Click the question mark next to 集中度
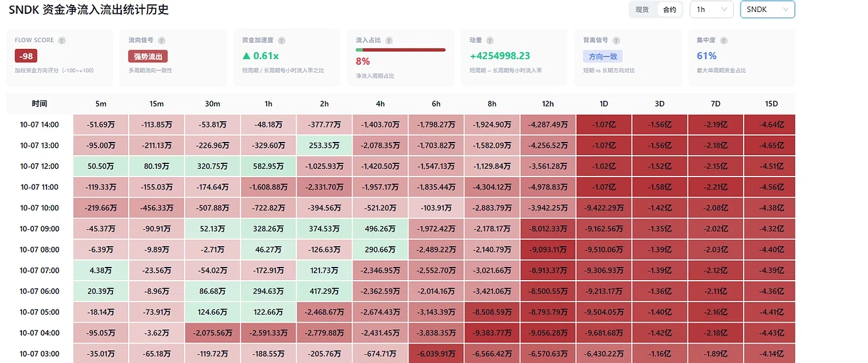The image size is (868, 363). [724, 40]
